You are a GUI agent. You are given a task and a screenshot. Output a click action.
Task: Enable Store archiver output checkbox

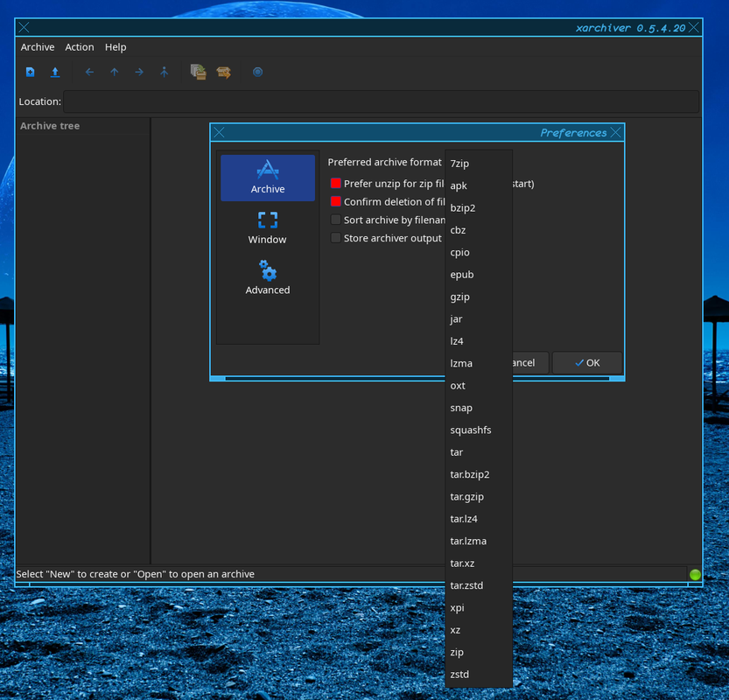coord(336,237)
